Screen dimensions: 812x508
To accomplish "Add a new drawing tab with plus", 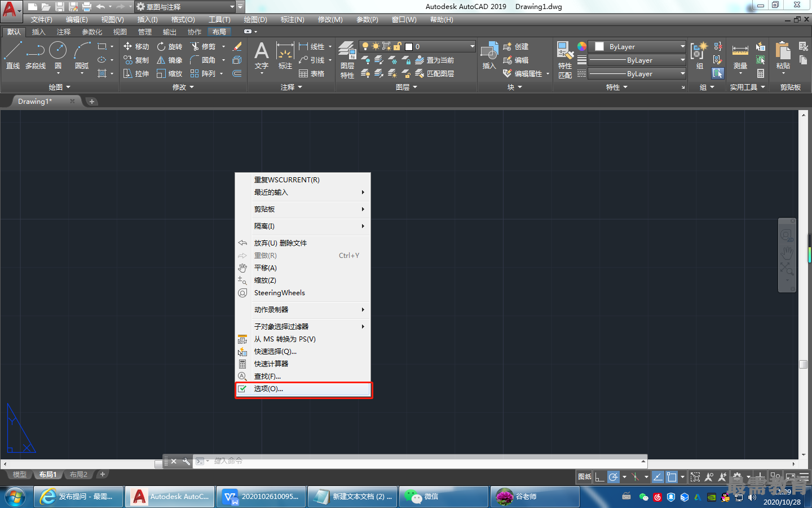I will click(x=92, y=102).
